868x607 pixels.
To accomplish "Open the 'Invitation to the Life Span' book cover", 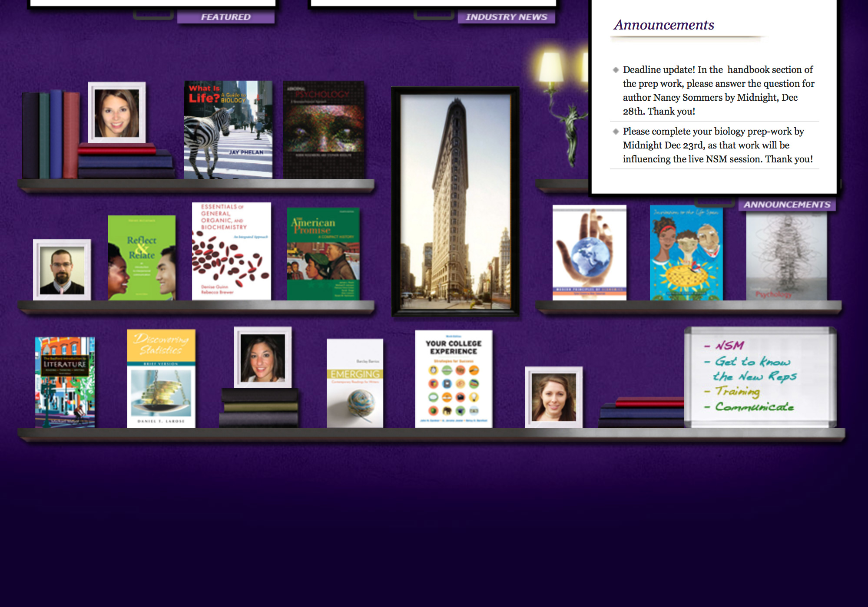I will pos(686,252).
